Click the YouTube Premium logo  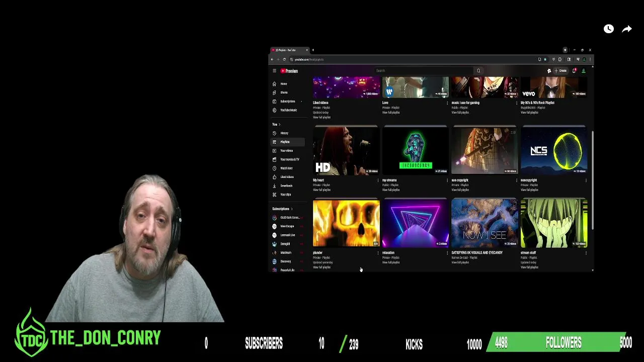(289, 71)
